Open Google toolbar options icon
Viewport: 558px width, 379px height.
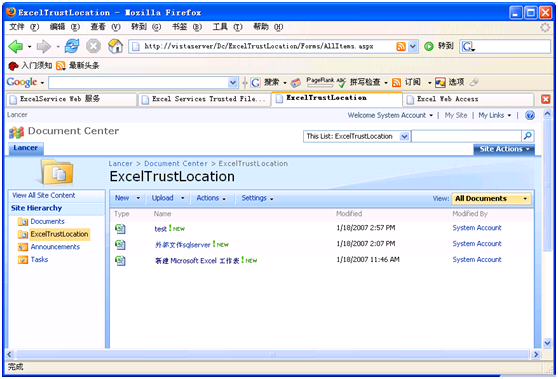440,83
